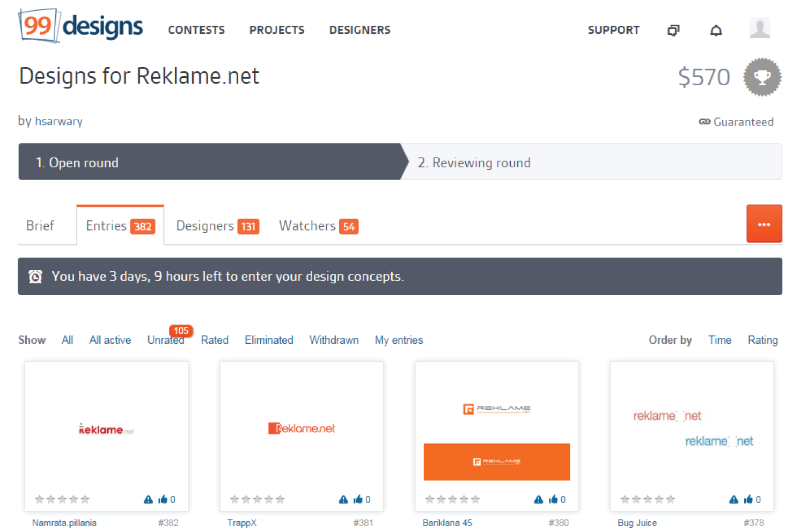The image size is (793, 532).
Task: Rate Bug Juice entry #378 stars
Action: coord(648,499)
